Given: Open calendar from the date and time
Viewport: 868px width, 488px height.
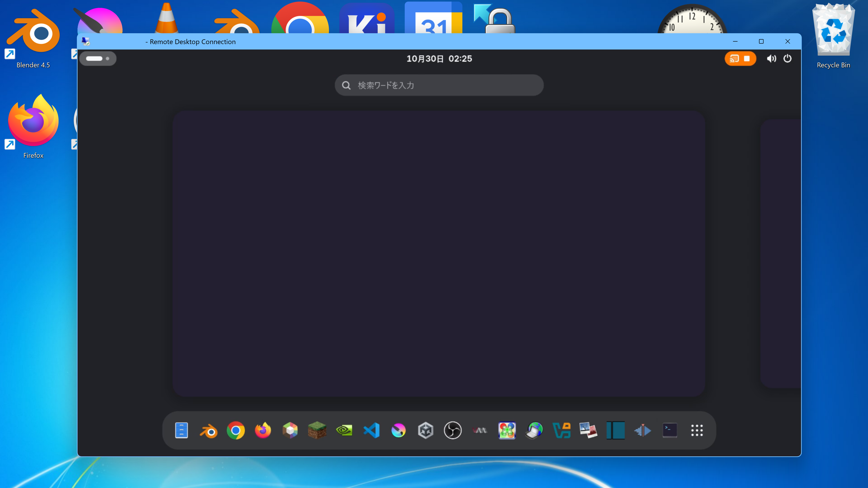Looking at the screenshot, I should pos(439,59).
